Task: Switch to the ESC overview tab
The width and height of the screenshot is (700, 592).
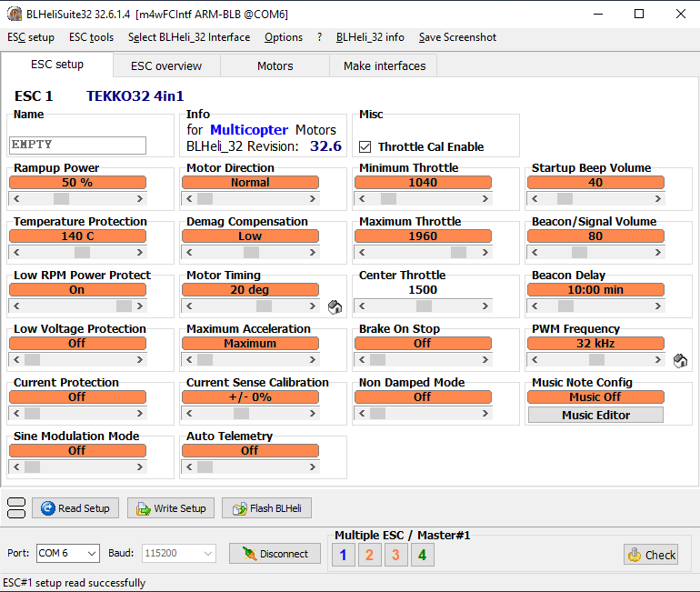Action: 166,66
